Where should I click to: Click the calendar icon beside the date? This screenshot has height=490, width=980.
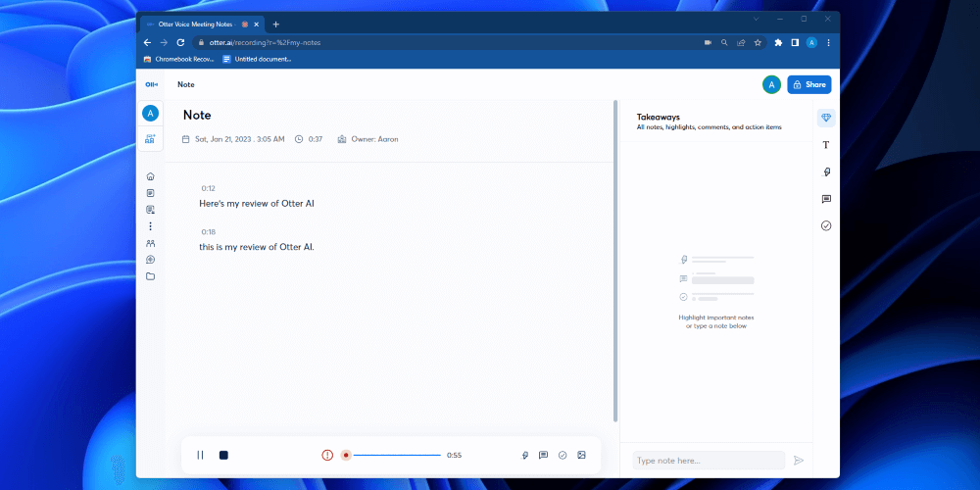[185, 139]
